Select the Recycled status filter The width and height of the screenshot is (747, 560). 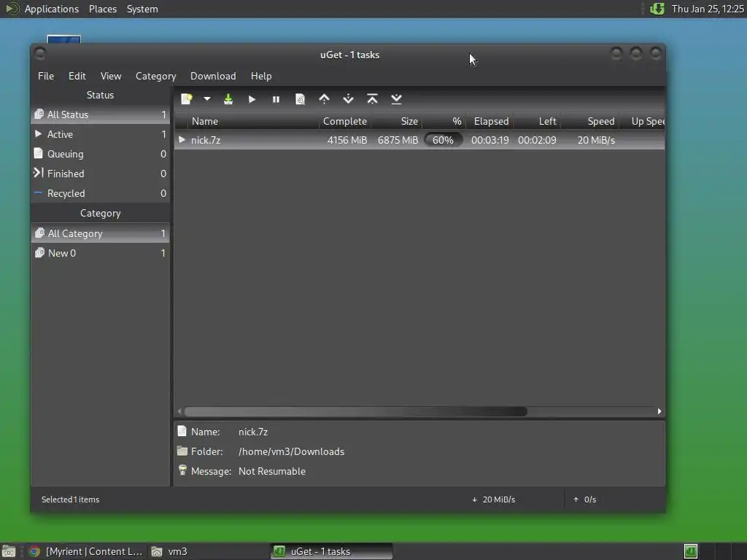coord(101,193)
